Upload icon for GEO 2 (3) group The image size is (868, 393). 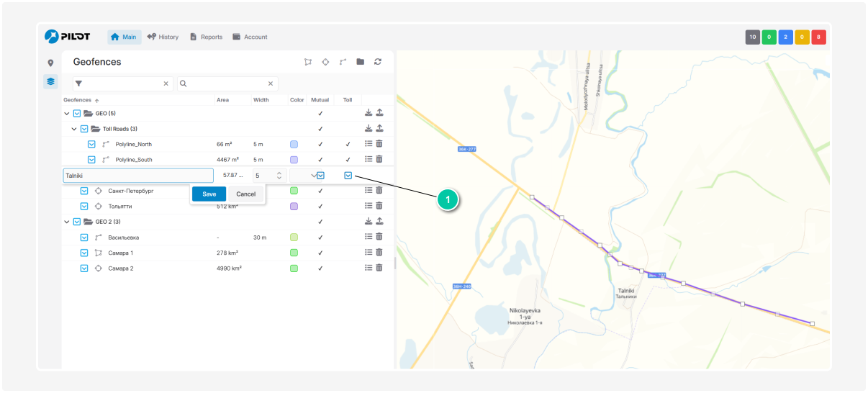379,221
